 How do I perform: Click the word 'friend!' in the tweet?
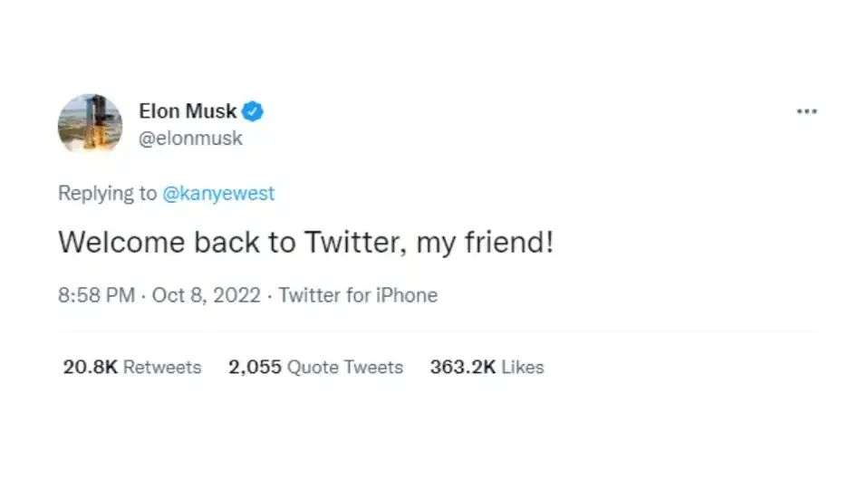(x=508, y=243)
